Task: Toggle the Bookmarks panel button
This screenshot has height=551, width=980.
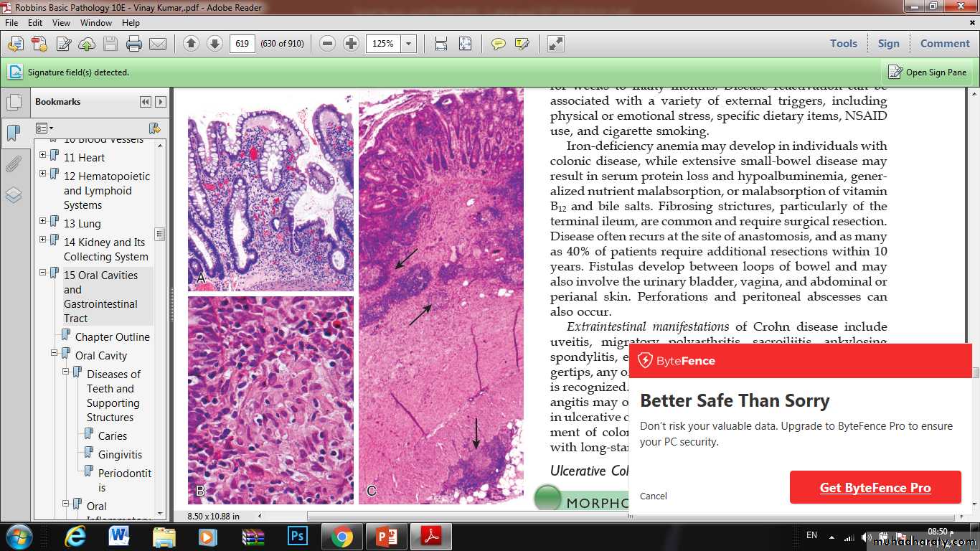Action: [x=13, y=133]
